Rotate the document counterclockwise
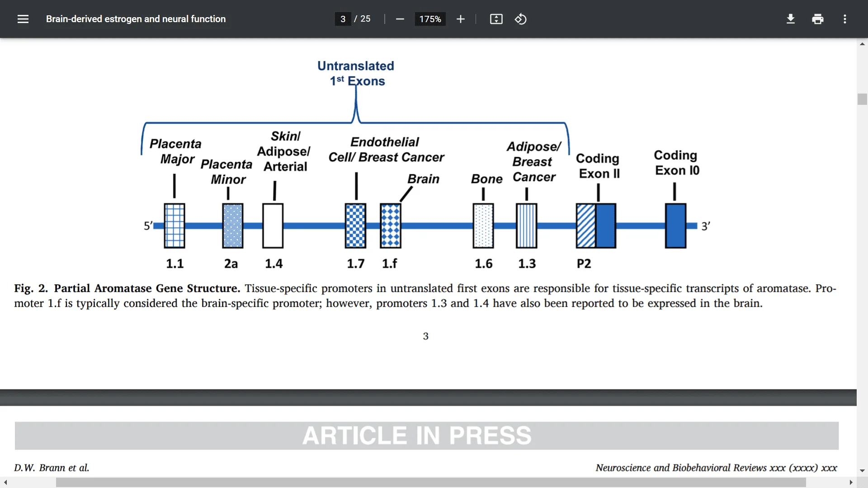This screenshot has height=488, width=868. pos(520,19)
